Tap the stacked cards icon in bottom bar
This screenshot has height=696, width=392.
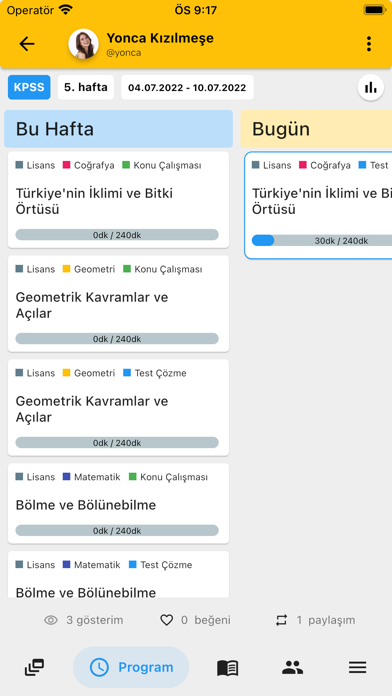pos(34,668)
